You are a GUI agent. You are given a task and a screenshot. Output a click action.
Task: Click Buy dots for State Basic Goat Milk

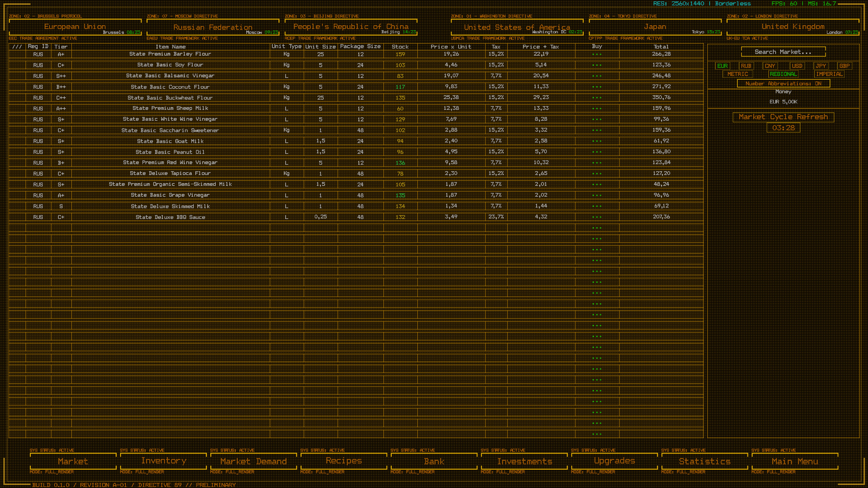pos(597,141)
